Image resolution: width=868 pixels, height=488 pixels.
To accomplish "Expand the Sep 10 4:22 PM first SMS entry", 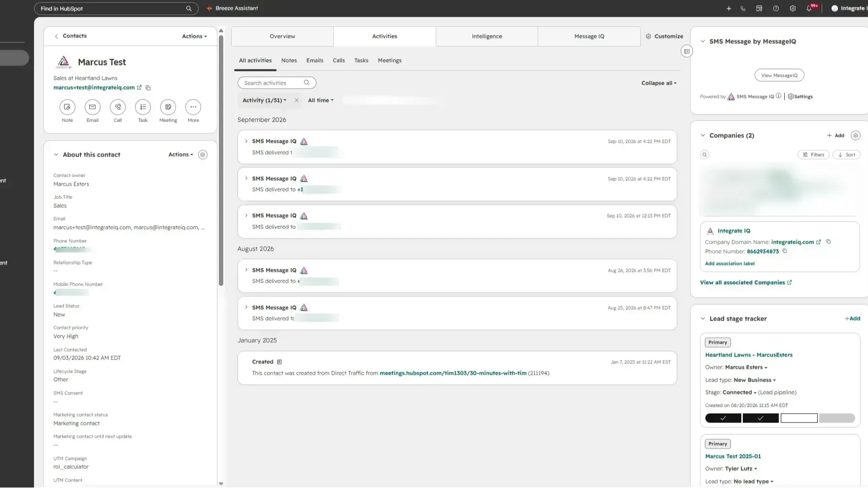I will click(246, 141).
